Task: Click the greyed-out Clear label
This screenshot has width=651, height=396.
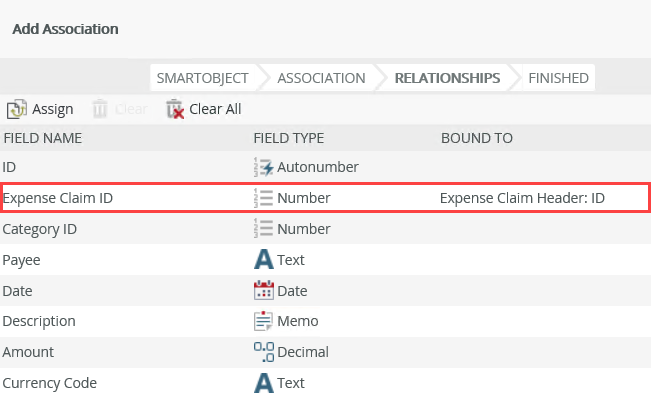Action: pos(131,109)
